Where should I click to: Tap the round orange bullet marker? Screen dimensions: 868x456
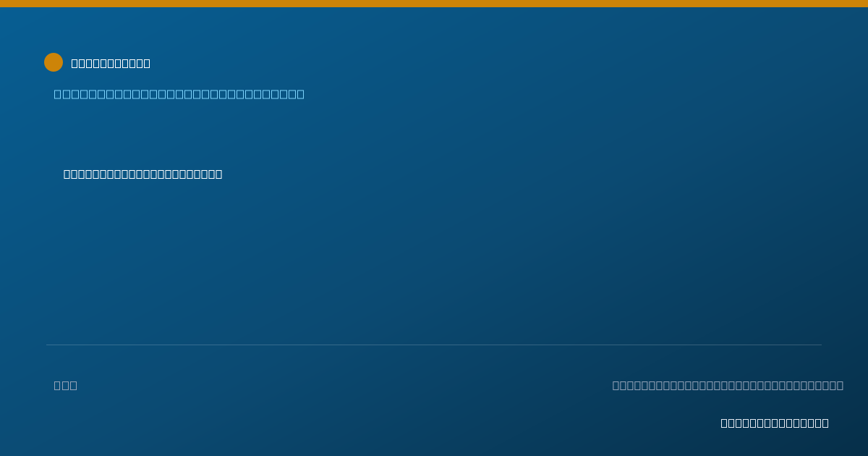(54, 62)
